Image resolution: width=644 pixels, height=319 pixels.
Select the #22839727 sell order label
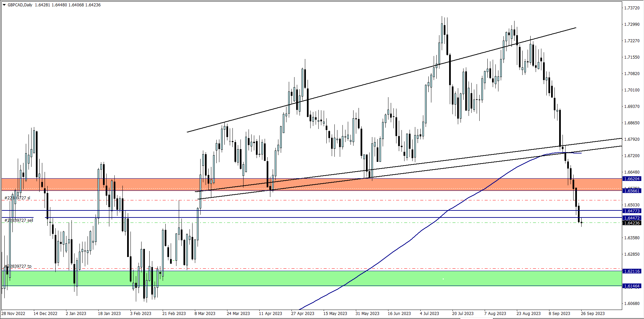(x=19, y=220)
